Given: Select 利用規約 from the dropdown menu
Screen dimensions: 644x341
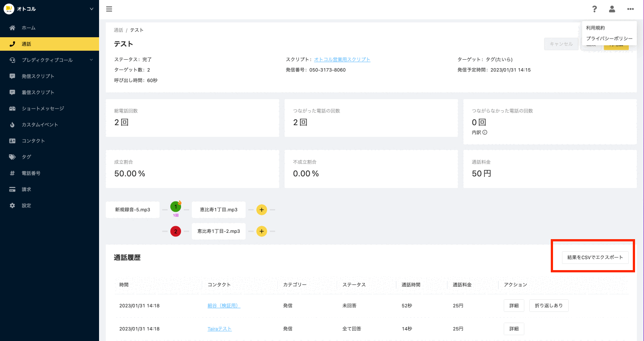Looking at the screenshot, I should coord(596,28).
